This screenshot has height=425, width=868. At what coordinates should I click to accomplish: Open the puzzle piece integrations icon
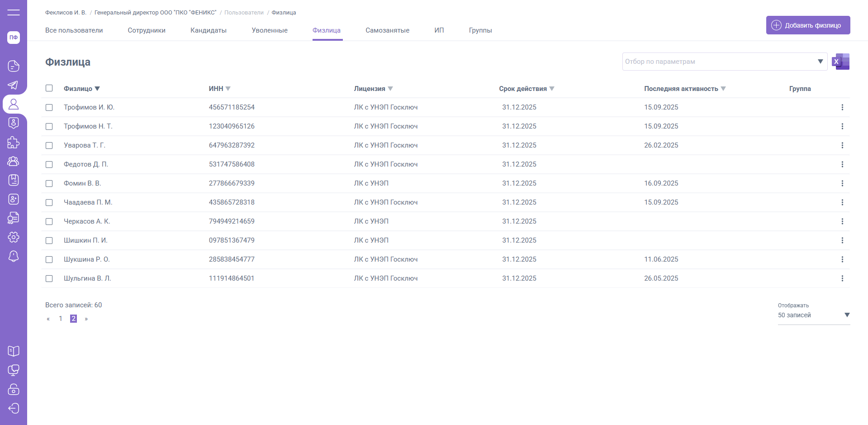(x=14, y=142)
